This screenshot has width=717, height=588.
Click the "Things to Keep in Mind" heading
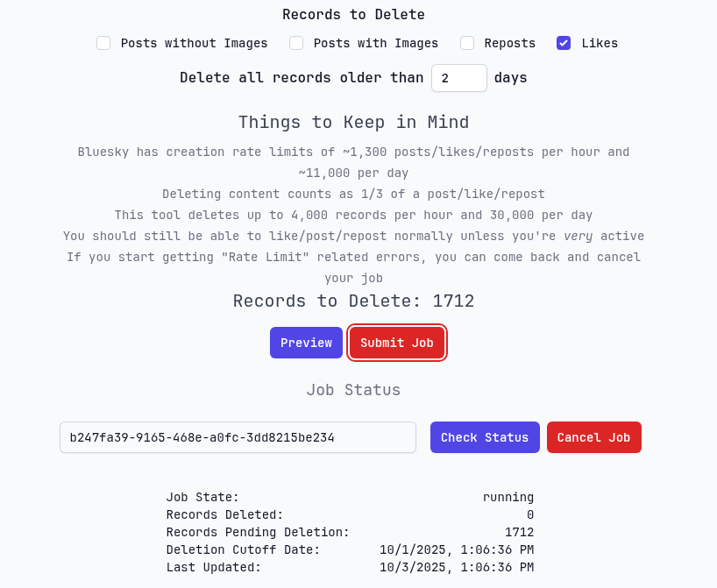(x=353, y=122)
